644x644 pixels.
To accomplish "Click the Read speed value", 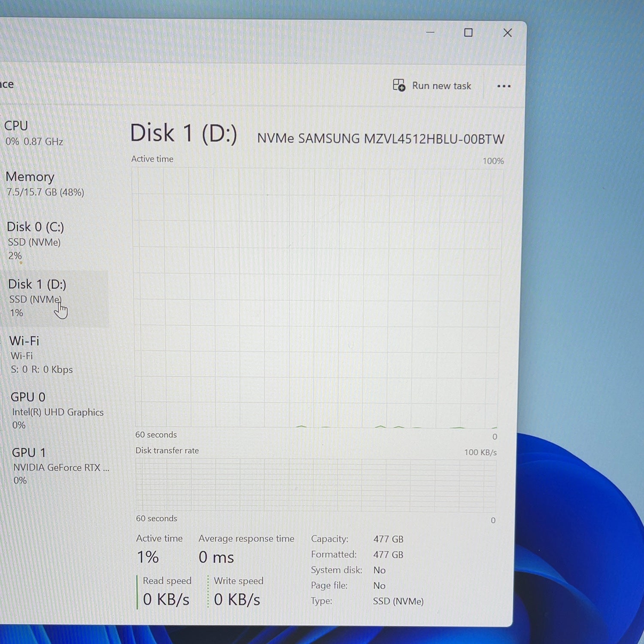I will [x=166, y=599].
